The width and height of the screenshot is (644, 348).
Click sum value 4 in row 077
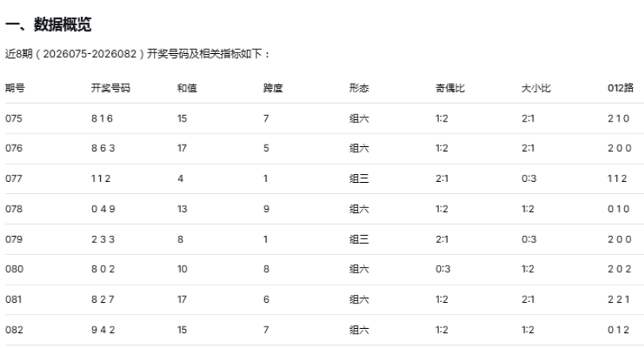click(x=180, y=179)
